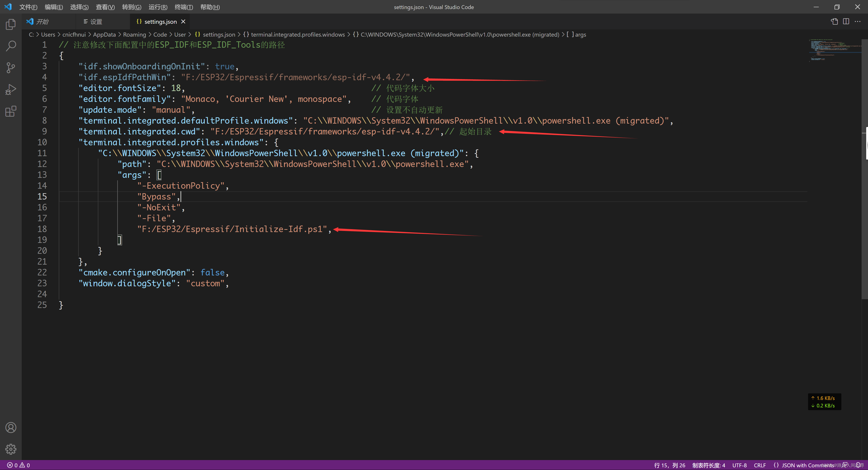Screen dimensions: 868x470
Task: Open the Manage settings gear
Action: tap(11, 449)
